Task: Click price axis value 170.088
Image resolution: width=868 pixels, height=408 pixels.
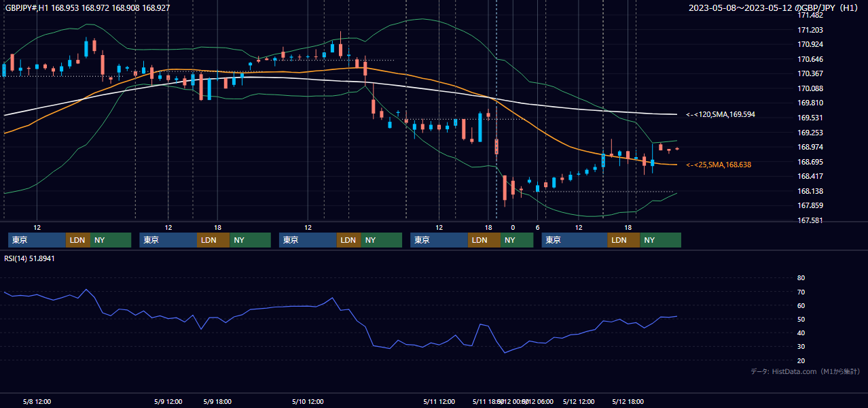Action: pos(810,88)
